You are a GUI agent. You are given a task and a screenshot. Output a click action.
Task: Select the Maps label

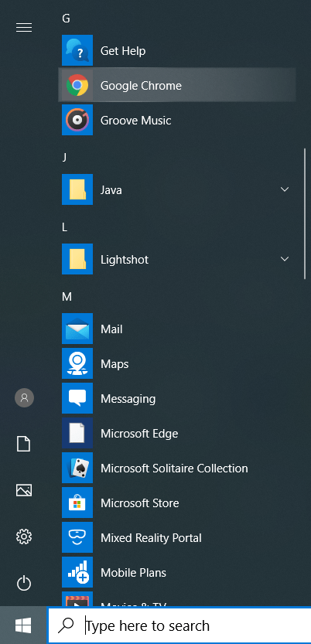click(x=114, y=364)
